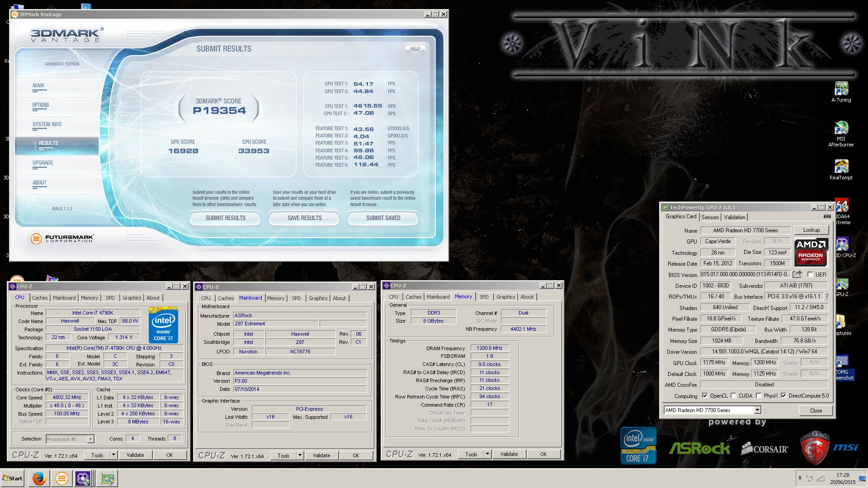
Task: Open SPD tab in CPU-Z Mainboard window
Action: pos(297,298)
